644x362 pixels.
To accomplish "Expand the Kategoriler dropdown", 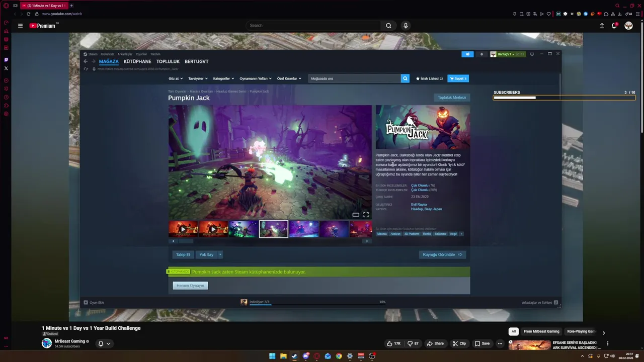I will [x=223, y=78].
